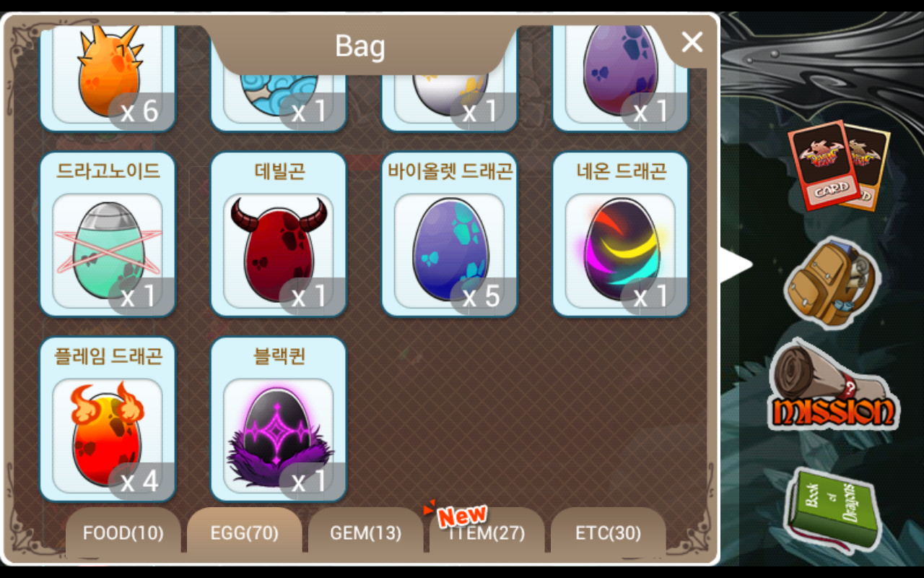Open the Mission scroll icon
Viewport: 924px width, 578px height.
(x=833, y=386)
